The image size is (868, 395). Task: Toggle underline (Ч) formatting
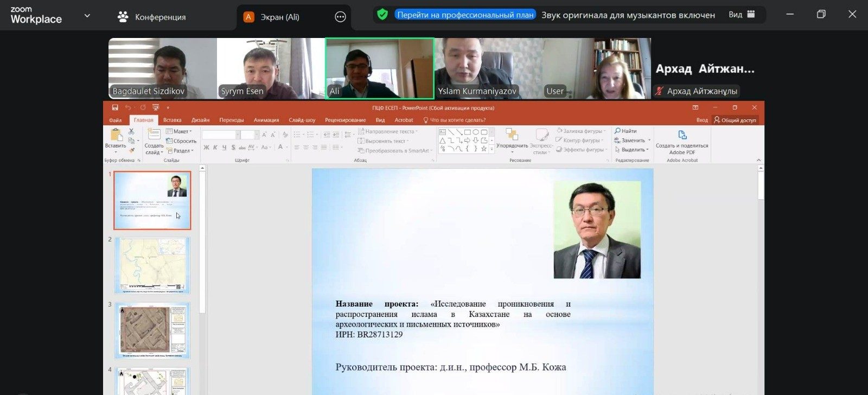coord(224,148)
